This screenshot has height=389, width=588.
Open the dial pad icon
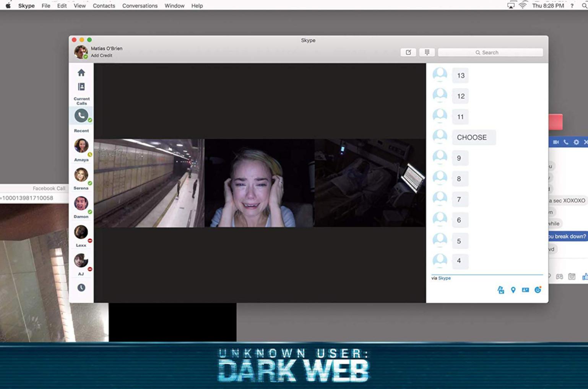coord(427,52)
